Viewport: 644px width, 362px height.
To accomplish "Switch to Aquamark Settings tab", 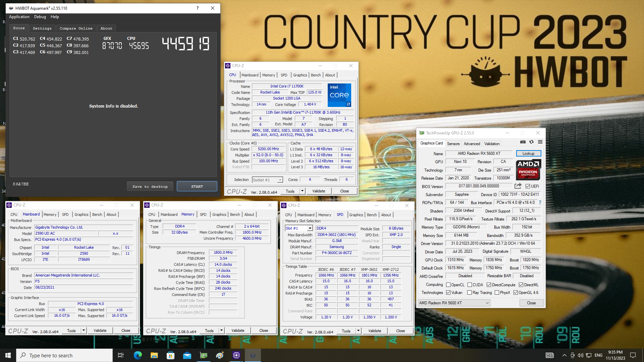I will tap(42, 28).
